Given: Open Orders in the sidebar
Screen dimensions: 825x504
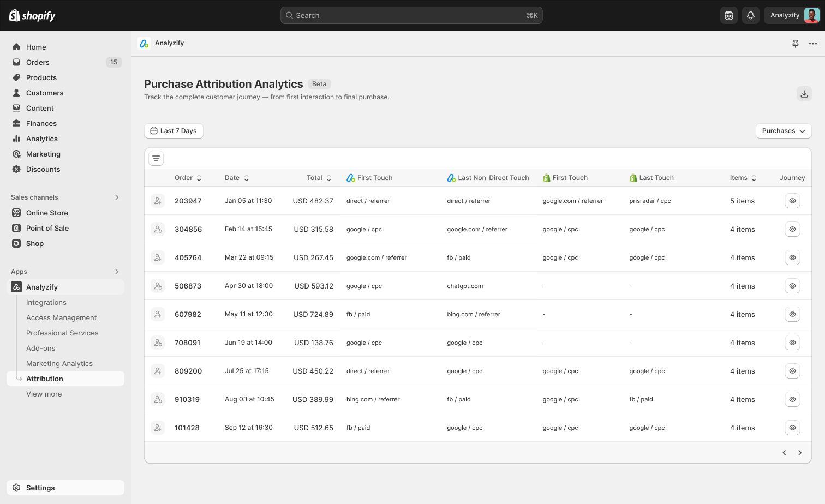Looking at the screenshot, I should (x=38, y=62).
